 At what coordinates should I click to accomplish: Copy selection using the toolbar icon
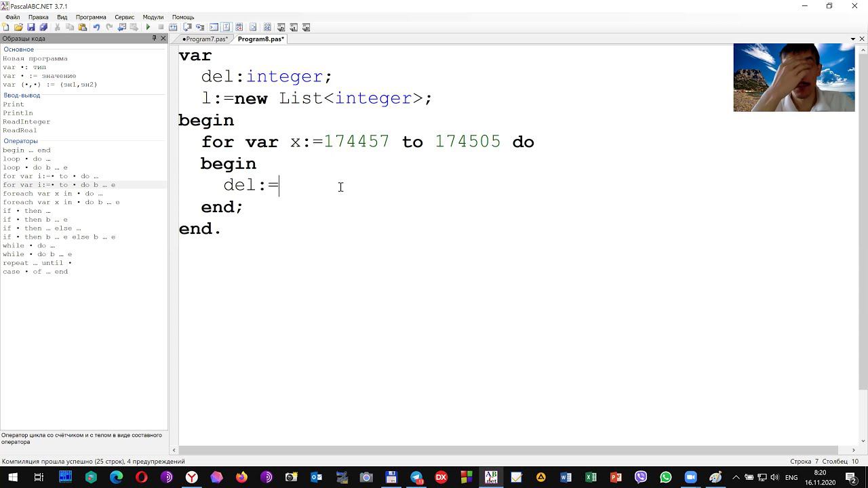point(70,27)
